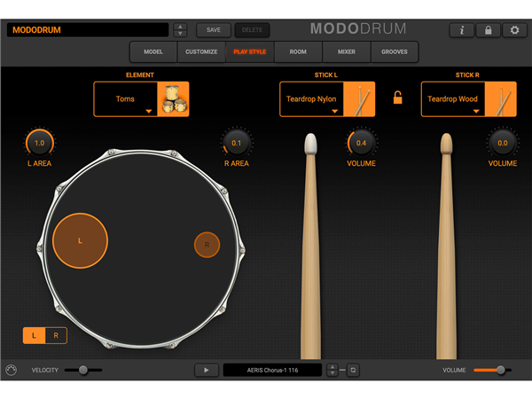This screenshot has width=532, height=399.
Task: Switch to the Mixer tab
Action: click(x=347, y=52)
